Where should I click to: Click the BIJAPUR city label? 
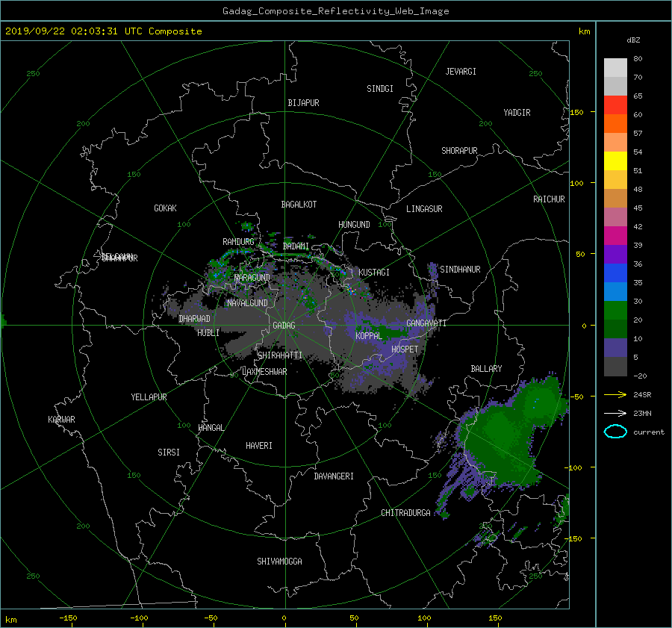[303, 103]
